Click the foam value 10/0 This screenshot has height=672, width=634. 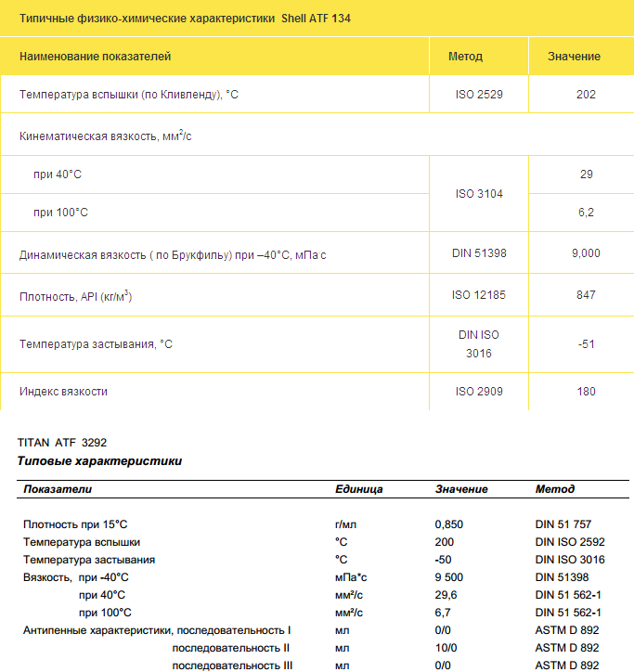pyautogui.click(x=446, y=648)
